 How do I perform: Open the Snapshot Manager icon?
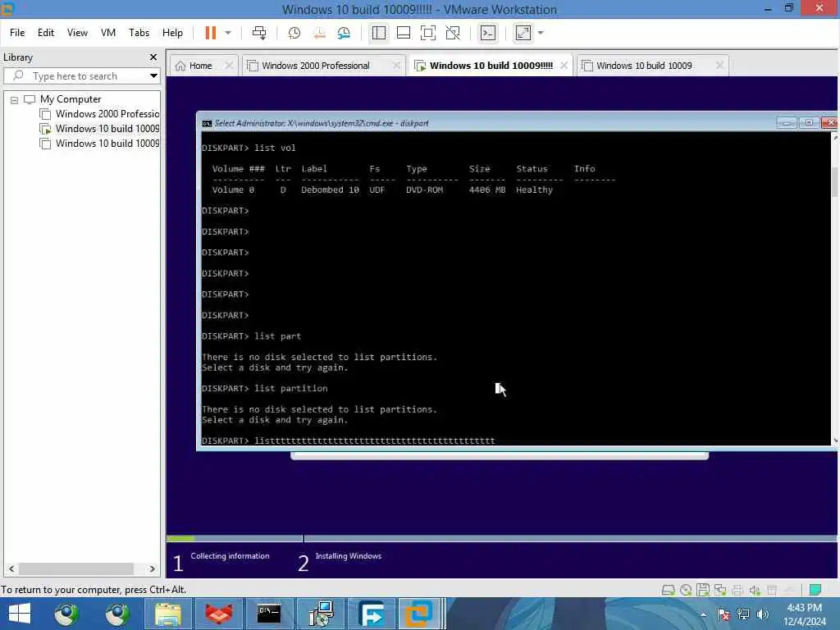tap(344, 33)
